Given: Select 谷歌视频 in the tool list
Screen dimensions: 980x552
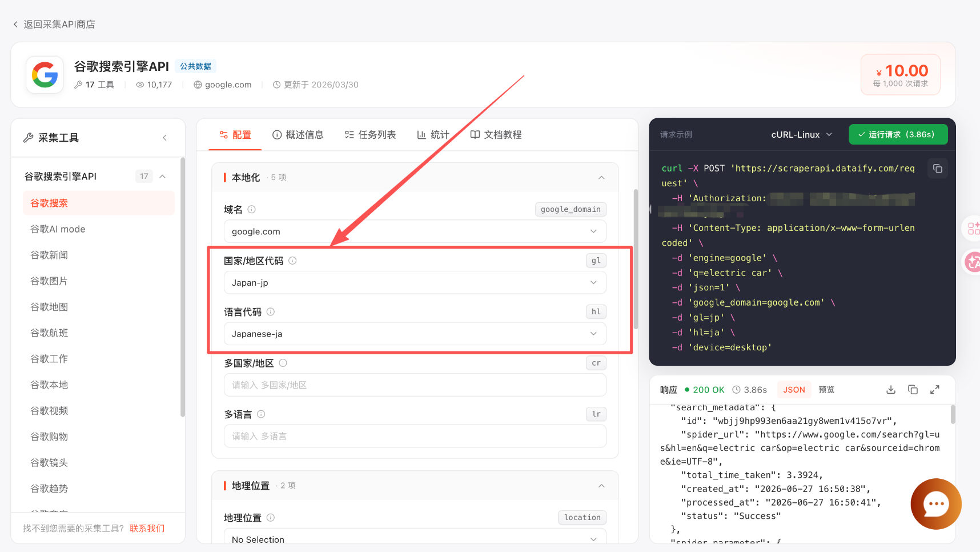Looking at the screenshot, I should pos(98,411).
